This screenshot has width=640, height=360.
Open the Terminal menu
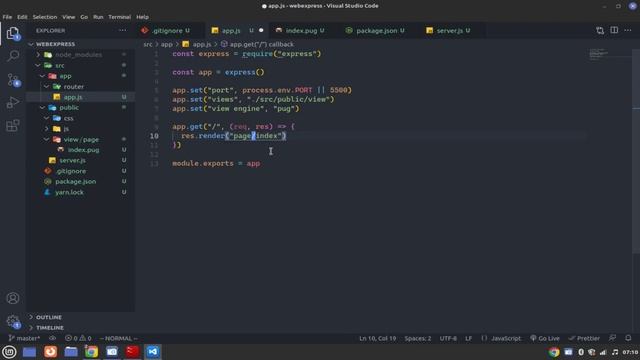coord(120,17)
